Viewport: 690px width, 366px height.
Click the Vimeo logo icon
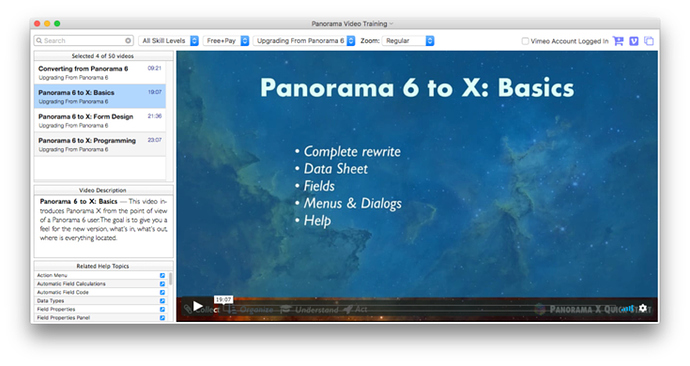coord(634,41)
